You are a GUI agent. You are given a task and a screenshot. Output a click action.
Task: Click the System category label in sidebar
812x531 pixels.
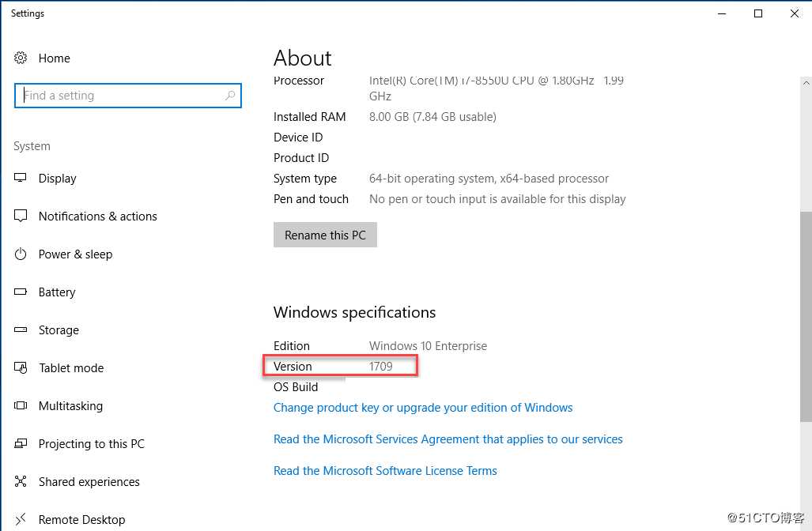pyautogui.click(x=32, y=146)
